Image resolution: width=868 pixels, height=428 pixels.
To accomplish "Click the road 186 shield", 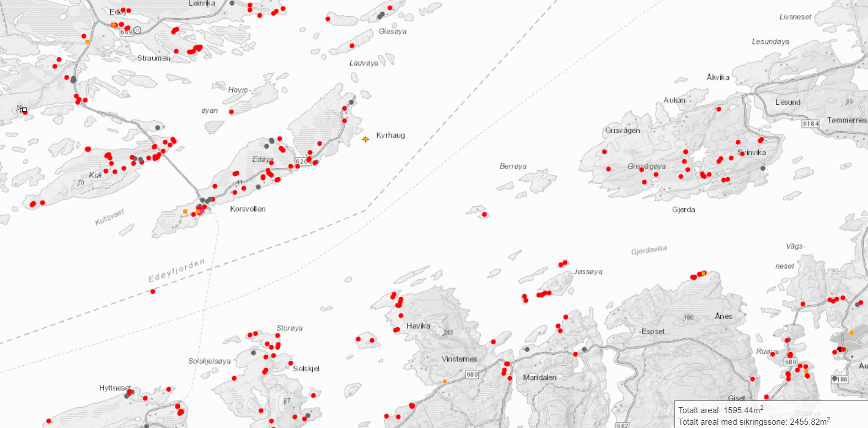I will click(840, 380).
